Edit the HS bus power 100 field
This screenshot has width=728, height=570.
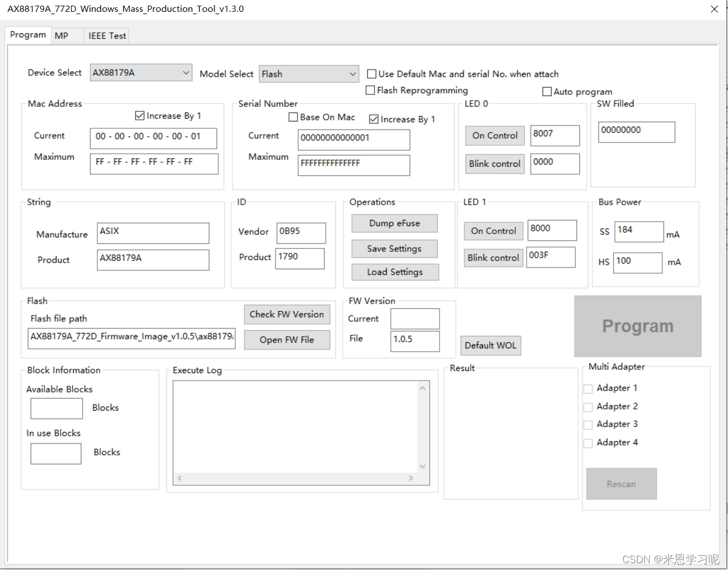637,263
